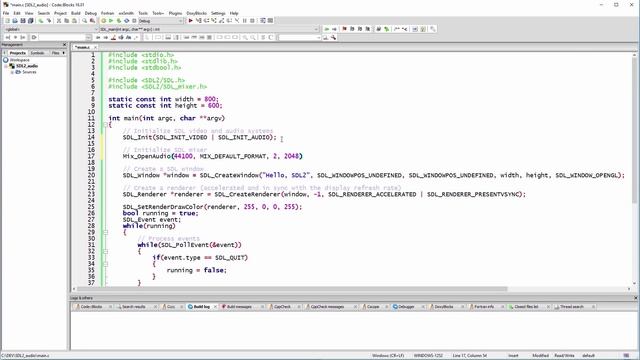Click the Mix_OpenAudio code line 17
The image size is (640, 360).
pos(212,156)
